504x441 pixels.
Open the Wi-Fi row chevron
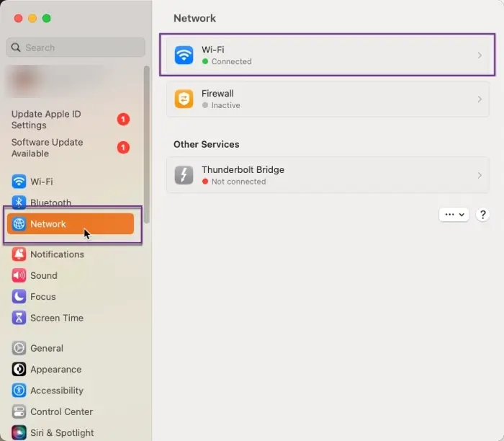click(480, 55)
